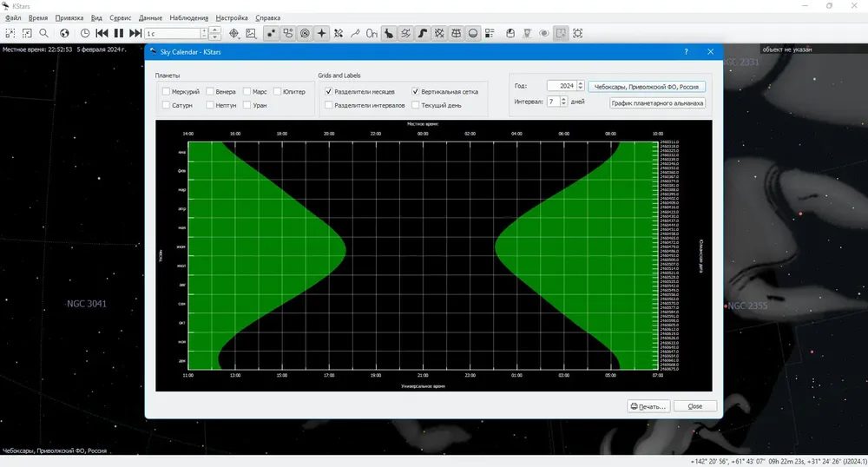This screenshot has height=467, width=868.
Task: Open the Данные menu
Action: tap(150, 17)
